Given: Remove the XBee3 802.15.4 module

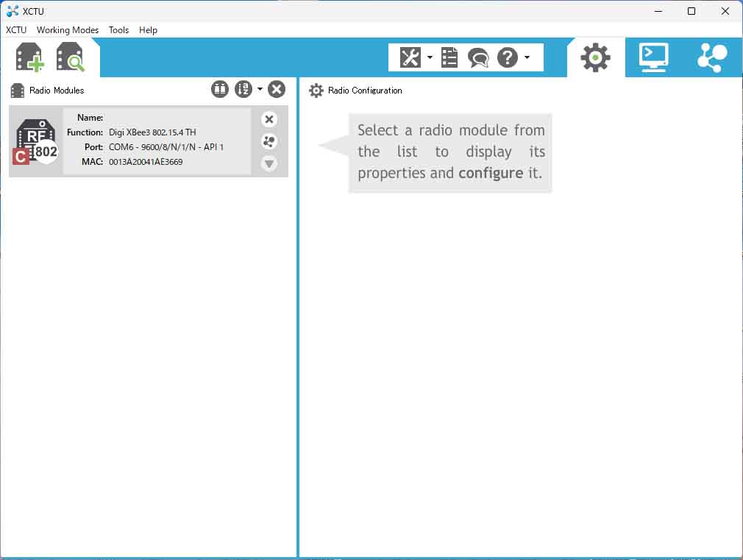Looking at the screenshot, I should [269, 119].
